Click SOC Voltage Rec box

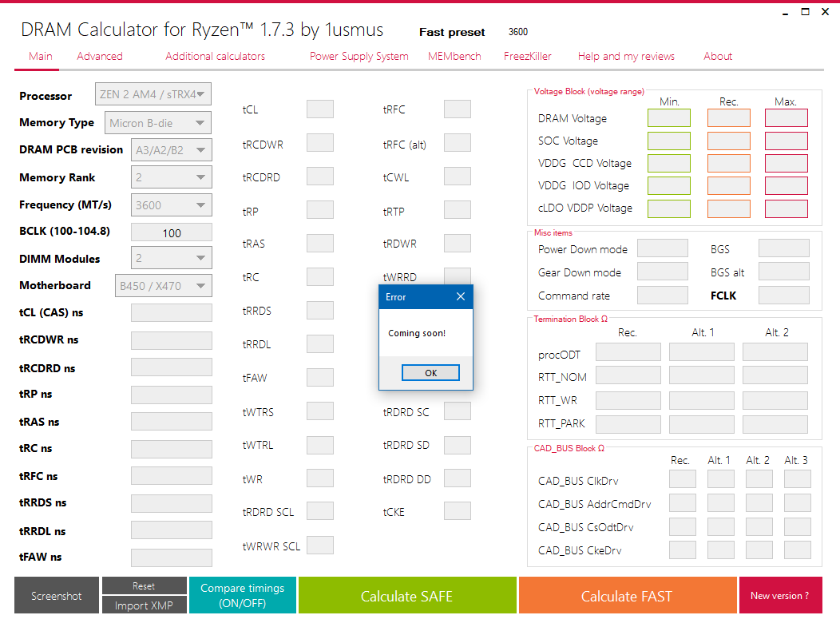[728, 141]
